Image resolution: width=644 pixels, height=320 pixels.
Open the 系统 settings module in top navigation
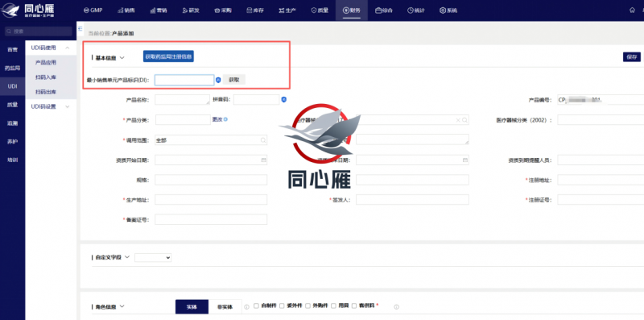[448, 10]
